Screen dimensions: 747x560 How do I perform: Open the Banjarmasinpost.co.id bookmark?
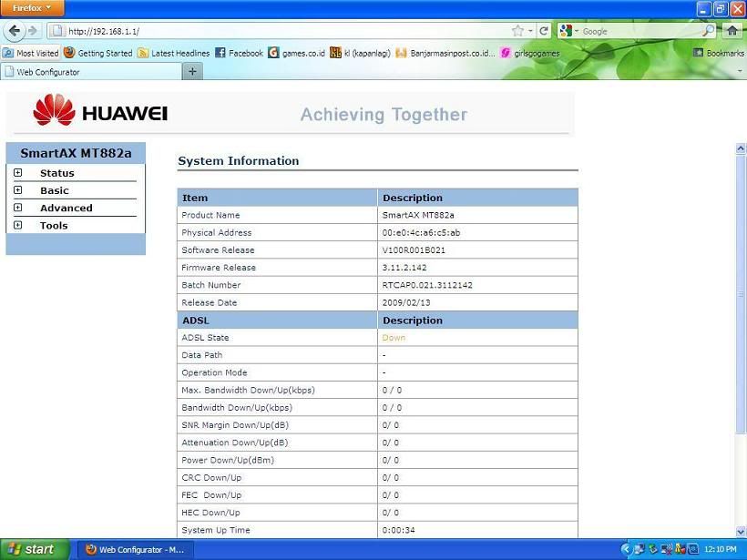pos(445,53)
